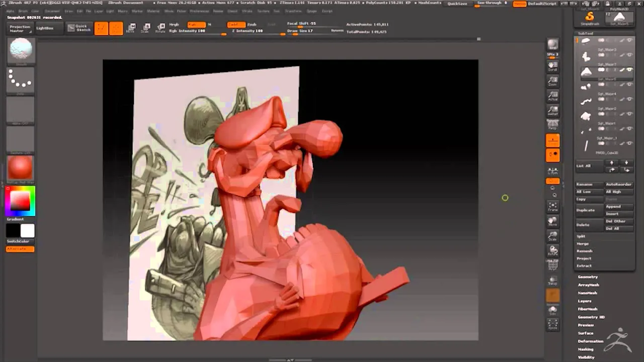644x362 pixels.
Task: Select the Rotate tool in top shelf
Action: click(160, 28)
